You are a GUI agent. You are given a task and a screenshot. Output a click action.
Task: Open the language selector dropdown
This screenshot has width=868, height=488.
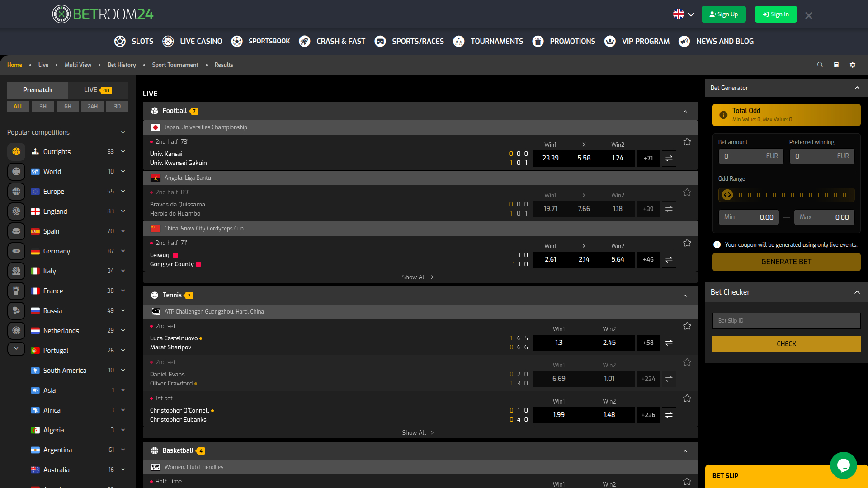pyautogui.click(x=683, y=14)
